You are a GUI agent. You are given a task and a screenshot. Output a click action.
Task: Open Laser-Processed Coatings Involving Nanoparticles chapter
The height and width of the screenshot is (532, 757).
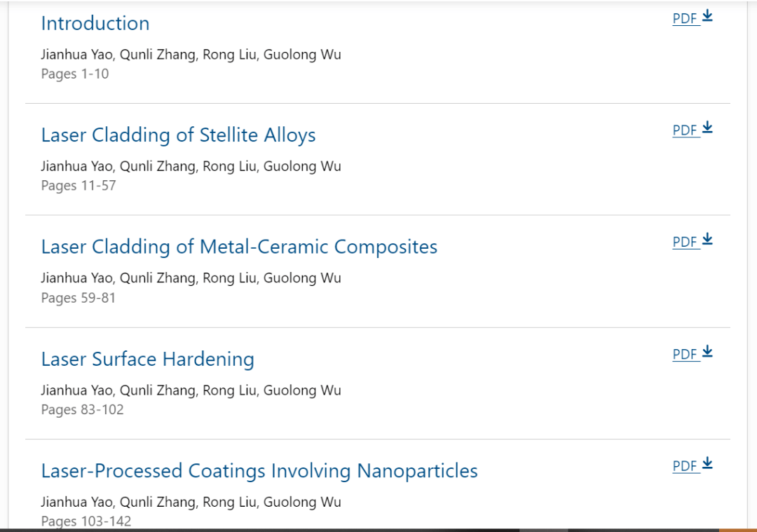[x=259, y=470]
